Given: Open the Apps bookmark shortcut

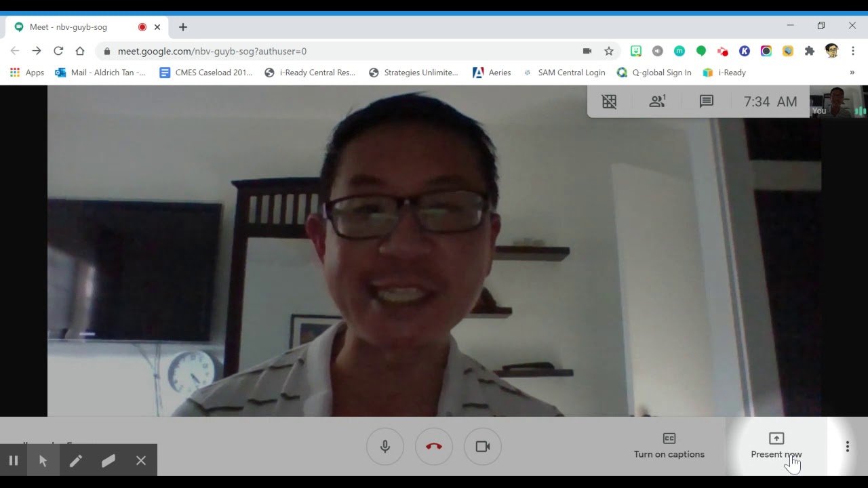Looking at the screenshot, I should click(27, 73).
